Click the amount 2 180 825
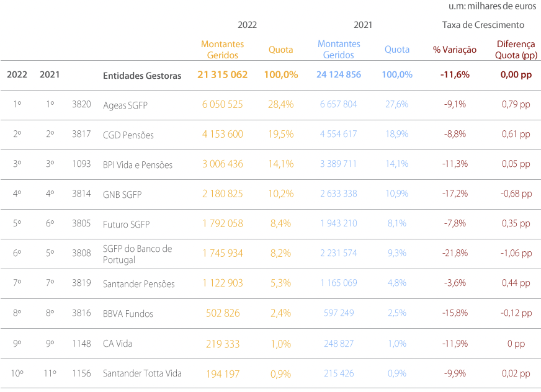 pyautogui.click(x=222, y=194)
